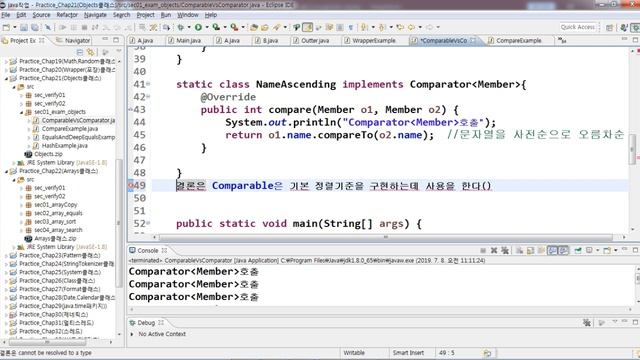Image resolution: width=640 pixels, height=360 pixels.
Task: Click the External Tools run icon
Action: [234, 27]
